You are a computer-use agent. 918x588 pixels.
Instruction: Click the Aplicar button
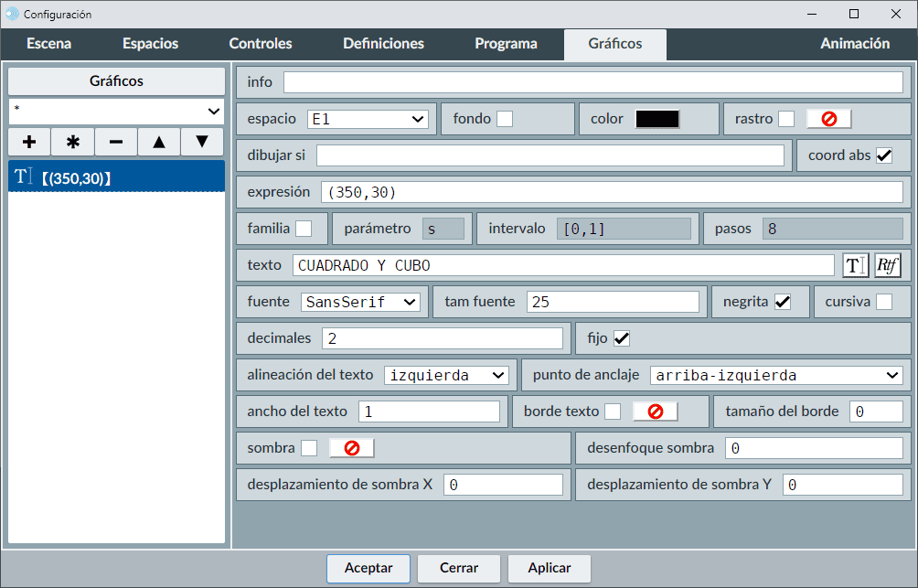tap(550, 568)
